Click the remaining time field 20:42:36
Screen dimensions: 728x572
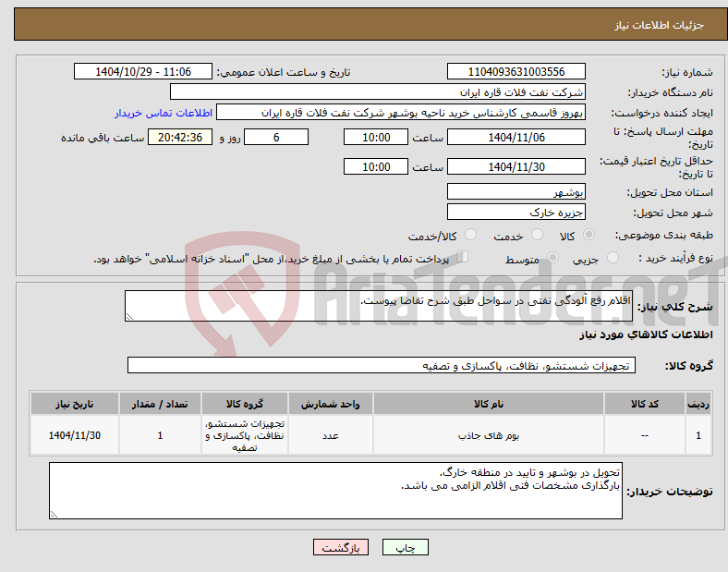coord(180,138)
